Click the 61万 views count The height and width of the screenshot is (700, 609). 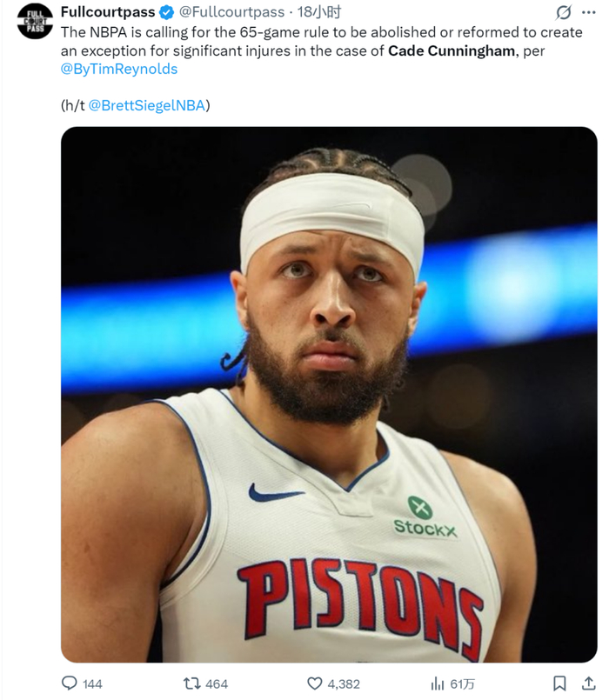point(461,684)
